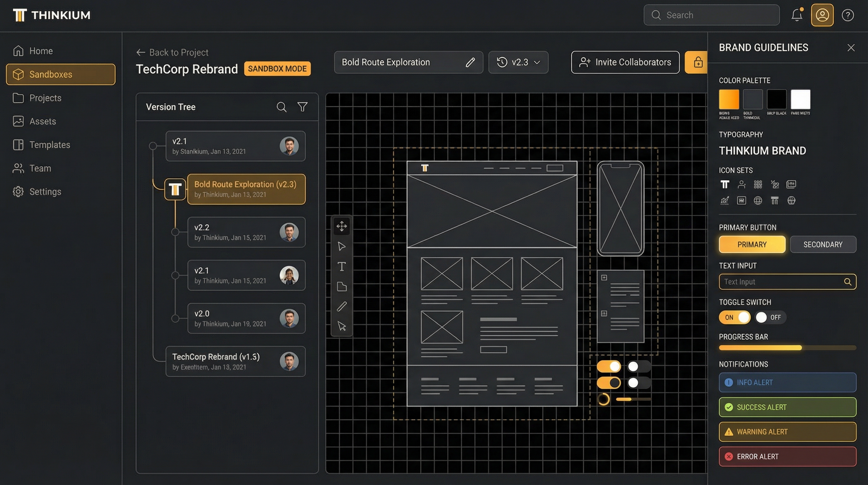868x485 pixels.
Task: Select the Move tool in the canvas toolbar
Action: [x=342, y=227]
